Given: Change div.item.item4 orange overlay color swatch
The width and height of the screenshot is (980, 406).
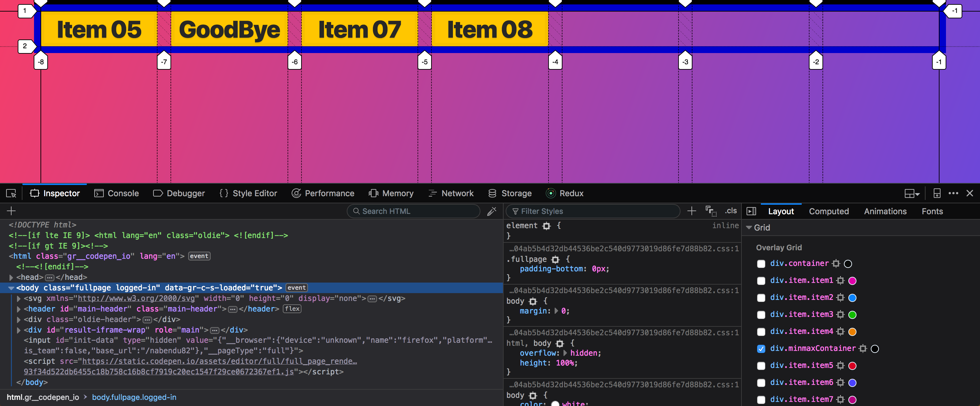Looking at the screenshot, I should coord(852,332).
